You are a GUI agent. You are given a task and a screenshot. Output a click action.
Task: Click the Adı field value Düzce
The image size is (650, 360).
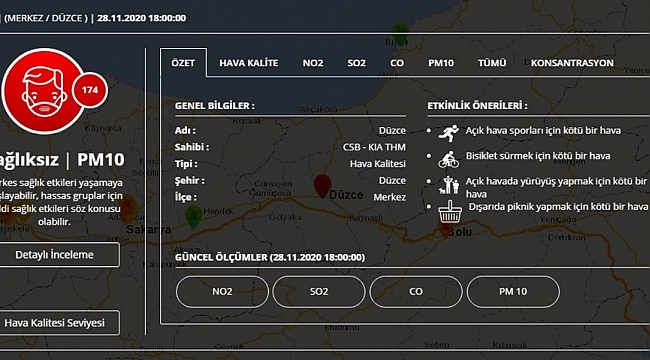coord(392,131)
